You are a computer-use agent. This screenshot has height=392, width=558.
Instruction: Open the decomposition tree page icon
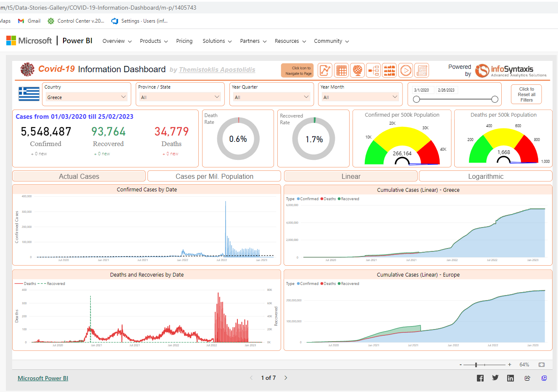(x=374, y=70)
